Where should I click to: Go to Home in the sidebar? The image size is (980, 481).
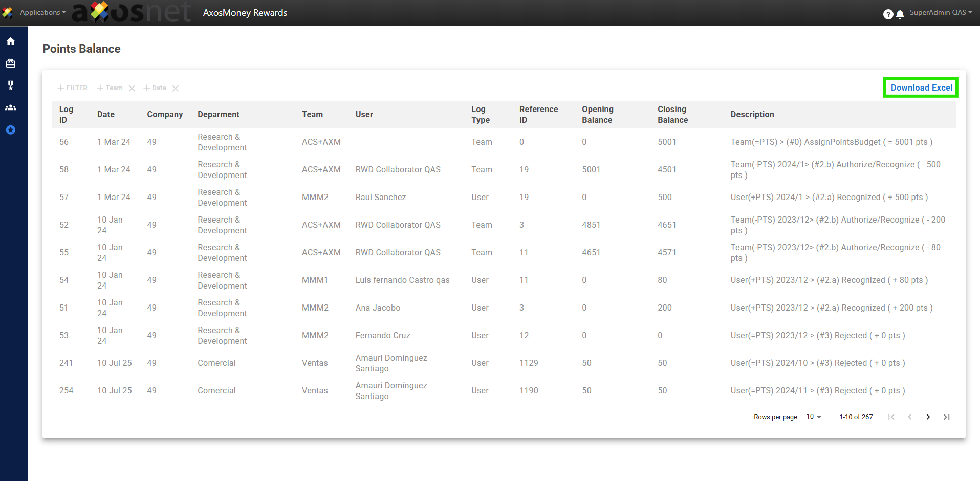(x=11, y=41)
